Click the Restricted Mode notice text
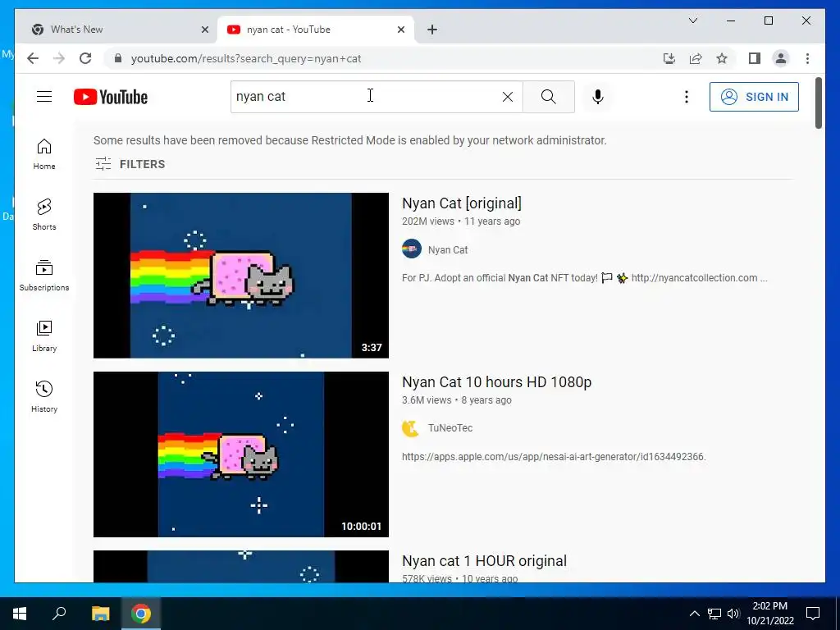Image resolution: width=840 pixels, height=630 pixels. coord(349,140)
